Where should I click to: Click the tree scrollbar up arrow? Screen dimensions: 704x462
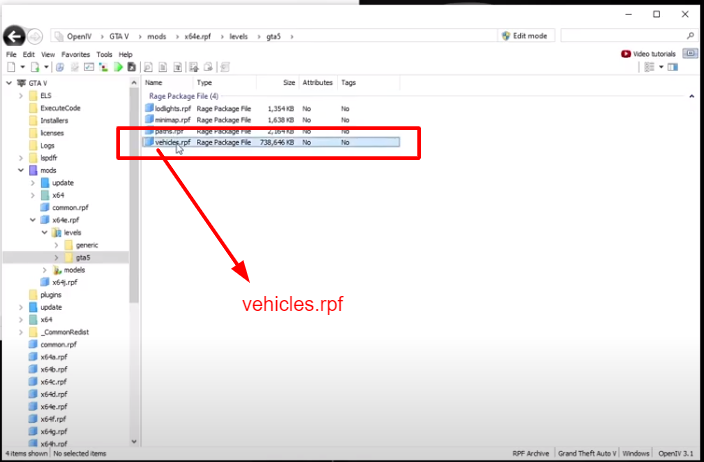point(134,83)
